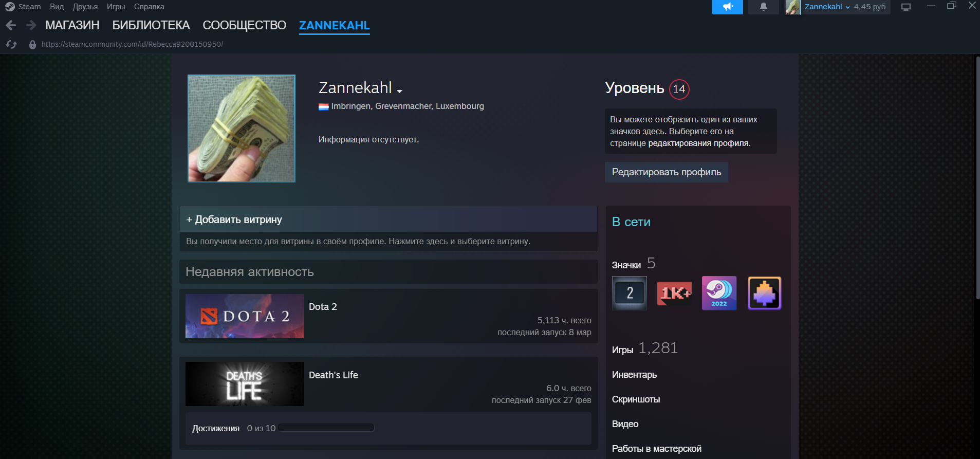This screenshot has width=980, height=459.
Task: Click the page URL address field
Action: (x=132, y=44)
